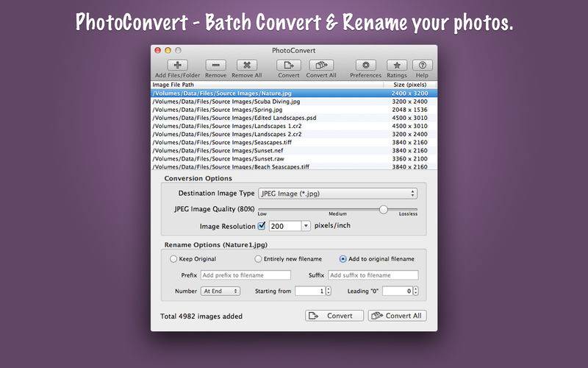Click the Leading "0" number field
This screenshot has height=368, width=588.
tap(398, 291)
